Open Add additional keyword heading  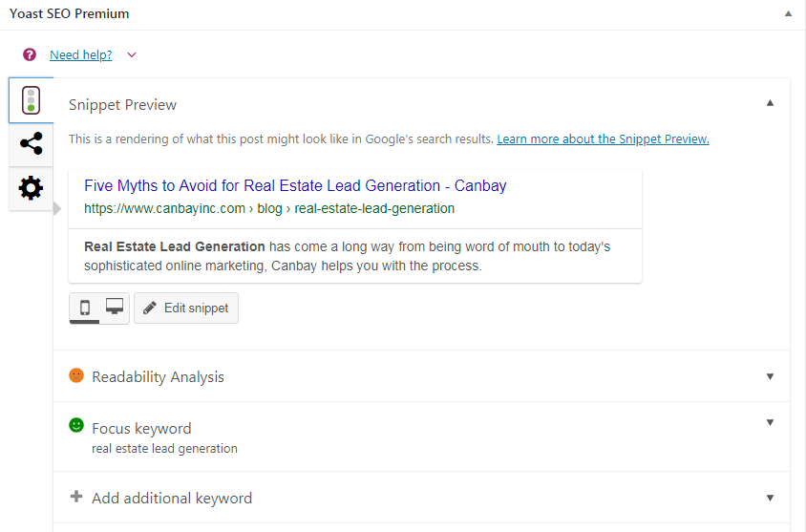(172, 498)
